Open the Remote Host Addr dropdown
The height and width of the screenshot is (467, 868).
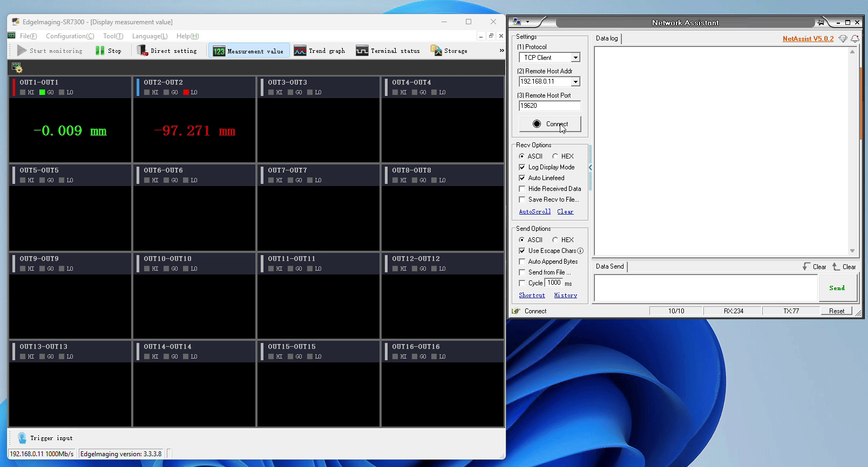pos(575,82)
